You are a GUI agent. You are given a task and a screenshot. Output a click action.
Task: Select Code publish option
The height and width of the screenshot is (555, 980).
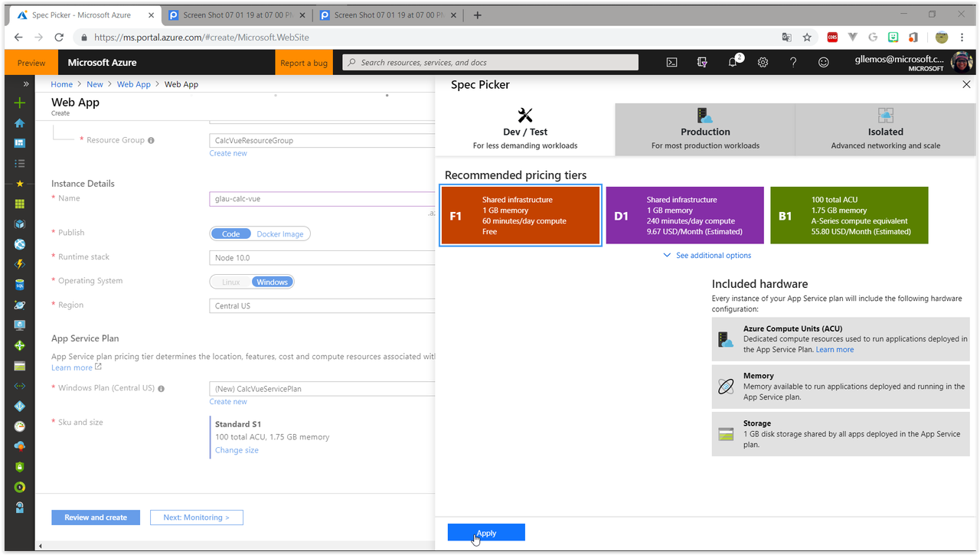pyautogui.click(x=231, y=234)
